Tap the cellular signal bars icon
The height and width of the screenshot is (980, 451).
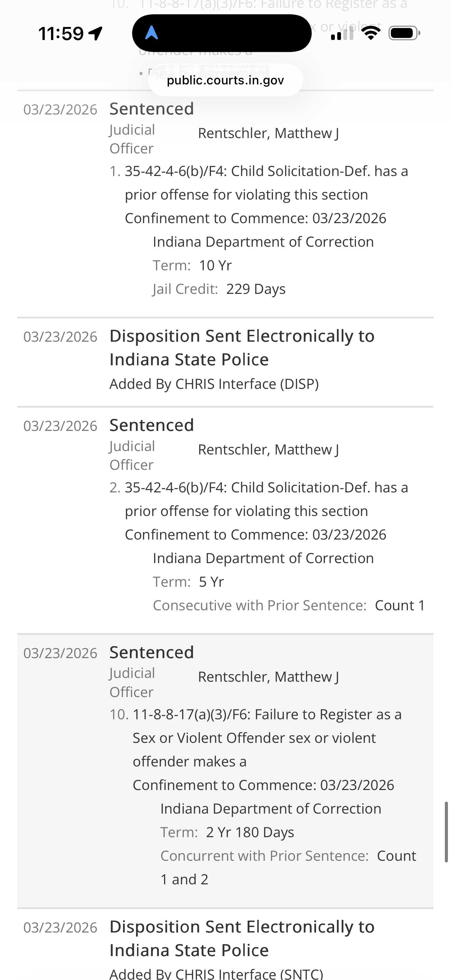pos(342,33)
